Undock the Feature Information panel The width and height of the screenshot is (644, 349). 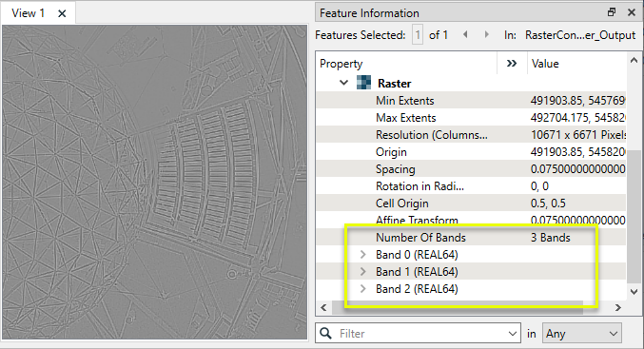click(612, 12)
